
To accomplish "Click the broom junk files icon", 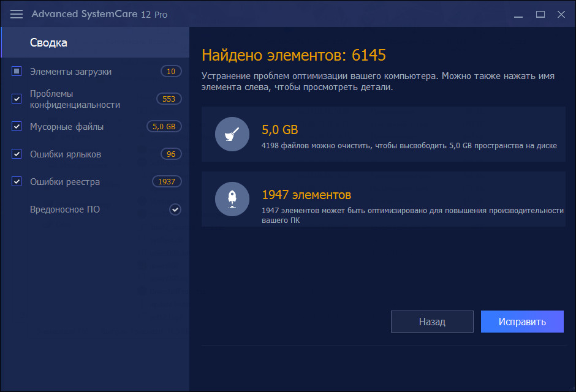I will (x=232, y=134).
